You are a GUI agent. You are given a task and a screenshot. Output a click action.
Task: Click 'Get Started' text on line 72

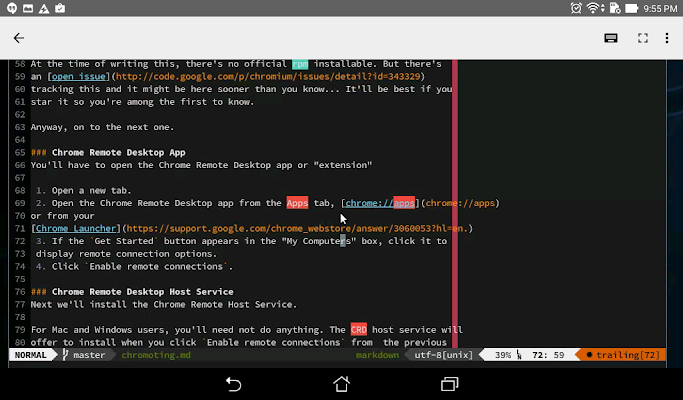(x=124, y=241)
